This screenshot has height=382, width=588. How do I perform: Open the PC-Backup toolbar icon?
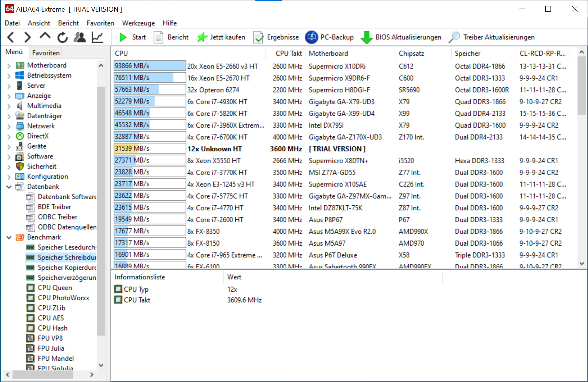click(x=311, y=37)
